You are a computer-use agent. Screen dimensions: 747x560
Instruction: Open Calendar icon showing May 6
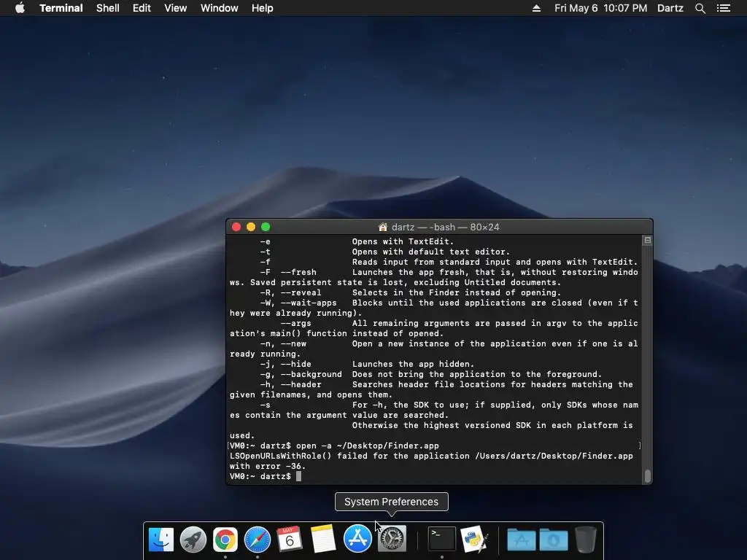coord(290,540)
